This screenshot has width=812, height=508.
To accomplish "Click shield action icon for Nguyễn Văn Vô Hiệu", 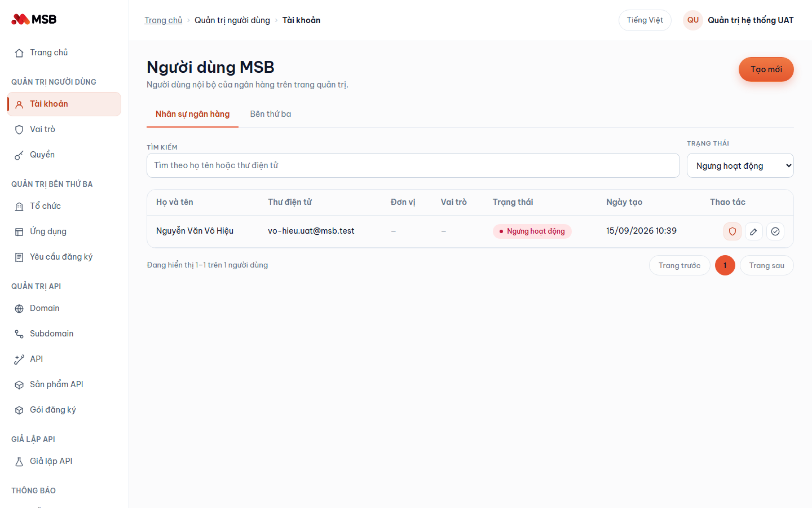I will coord(732,231).
